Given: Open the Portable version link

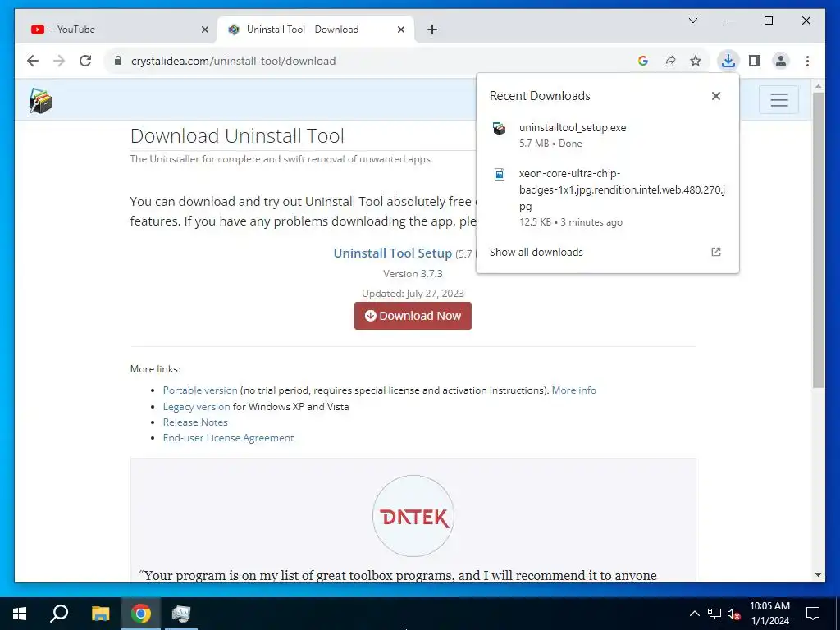Looking at the screenshot, I should click(x=200, y=390).
